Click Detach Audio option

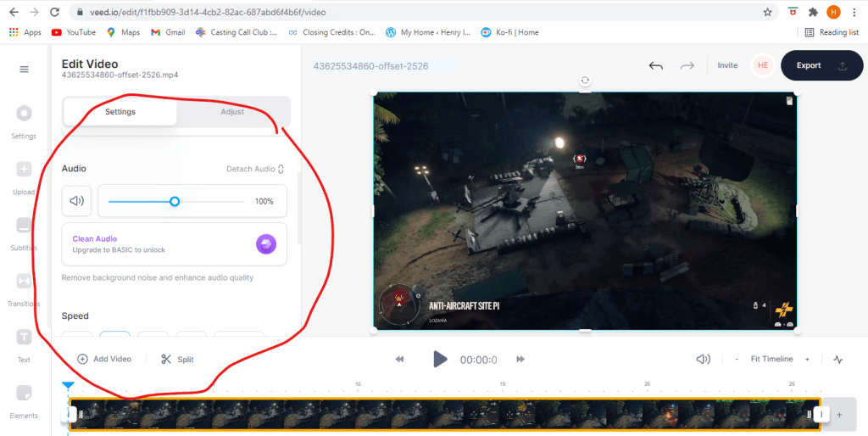(x=254, y=169)
